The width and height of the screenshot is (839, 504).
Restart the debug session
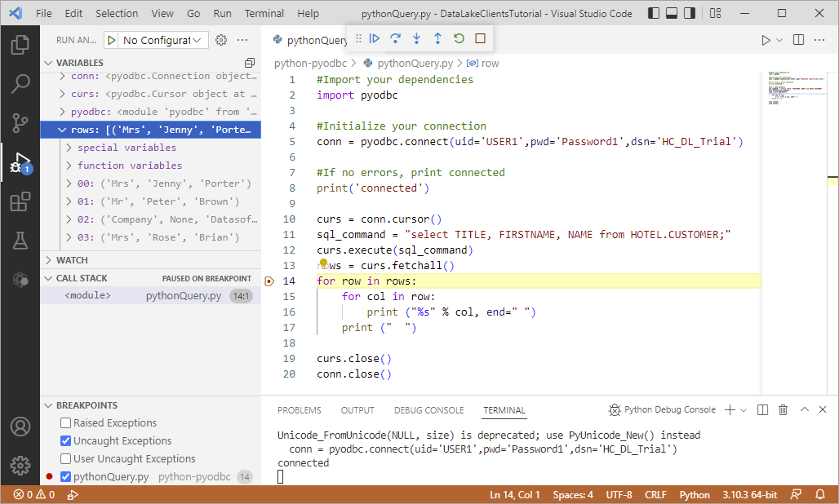tap(459, 38)
